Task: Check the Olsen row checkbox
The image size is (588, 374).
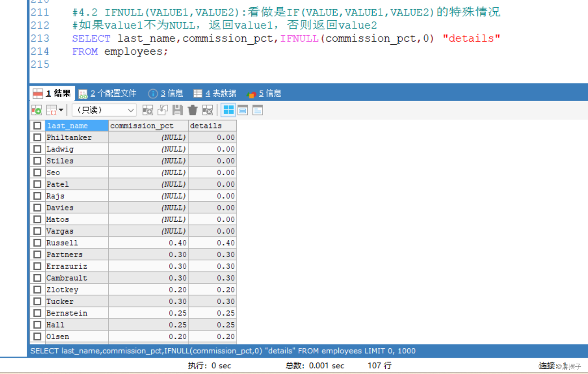Action: coord(37,337)
